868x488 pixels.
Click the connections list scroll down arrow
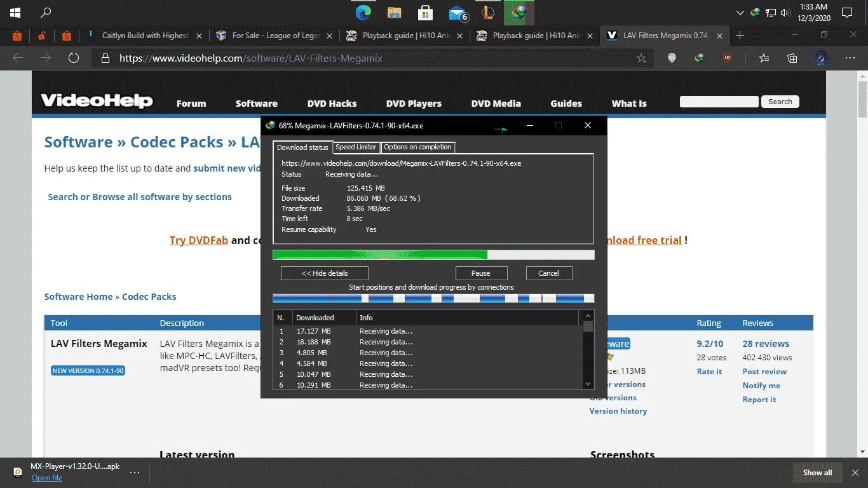(x=588, y=384)
